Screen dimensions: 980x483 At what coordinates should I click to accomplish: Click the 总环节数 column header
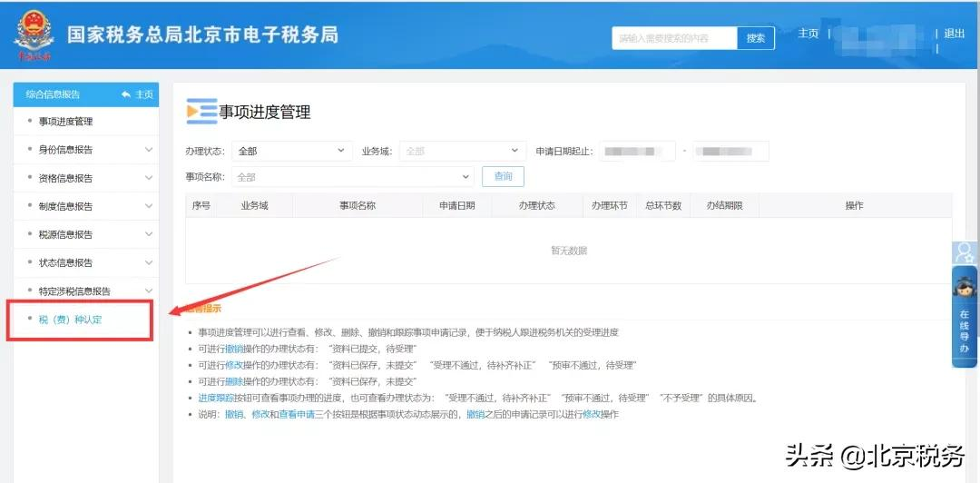click(x=663, y=205)
